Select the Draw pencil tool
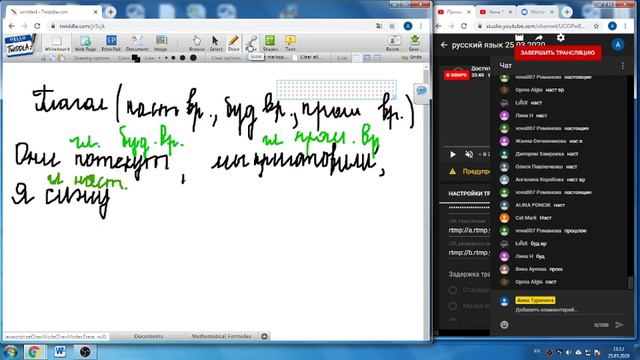Image resolution: width=640 pixels, height=360 pixels. (x=233, y=43)
